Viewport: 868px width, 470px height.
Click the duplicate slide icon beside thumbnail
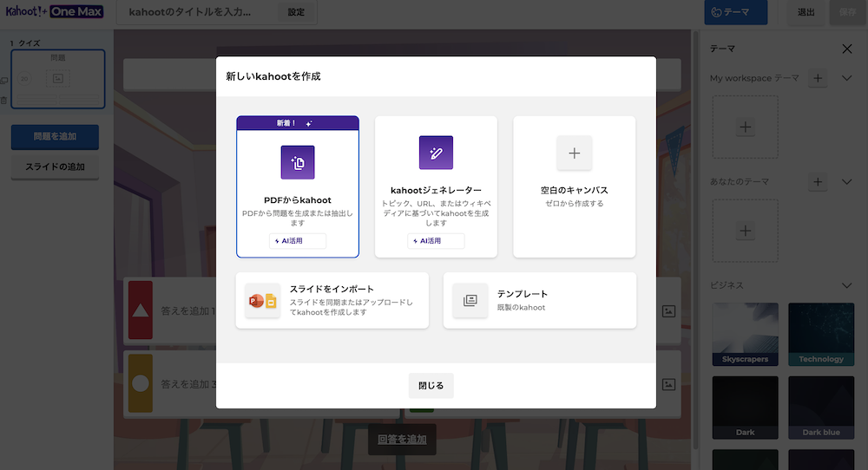(x=3, y=81)
